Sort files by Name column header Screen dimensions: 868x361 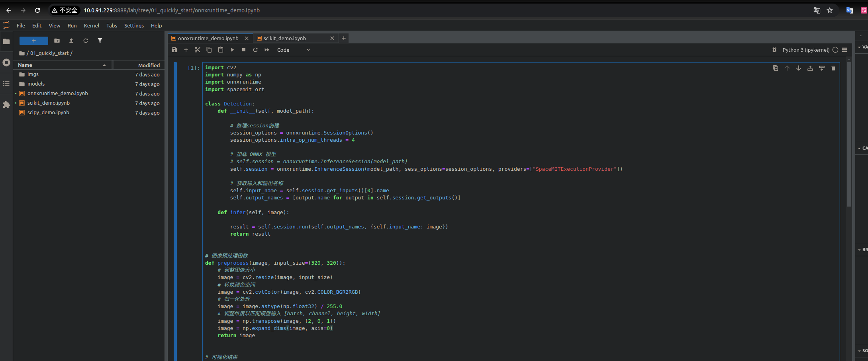tap(25, 65)
